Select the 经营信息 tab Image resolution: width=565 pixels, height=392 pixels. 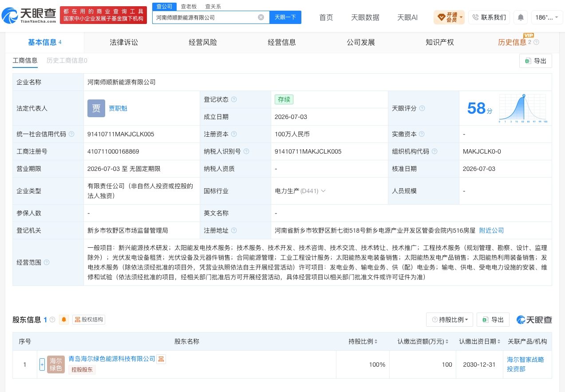pyautogui.click(x=282, y=42)
